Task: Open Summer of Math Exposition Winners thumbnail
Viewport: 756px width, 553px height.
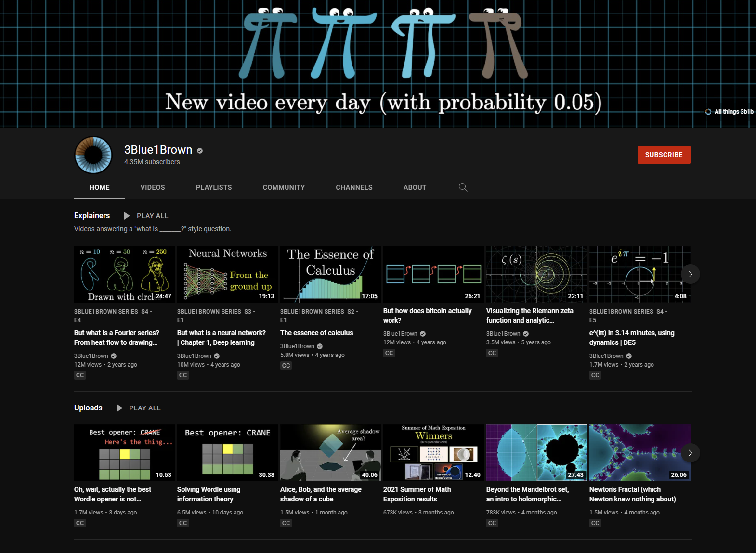Action: click(434, 453)
